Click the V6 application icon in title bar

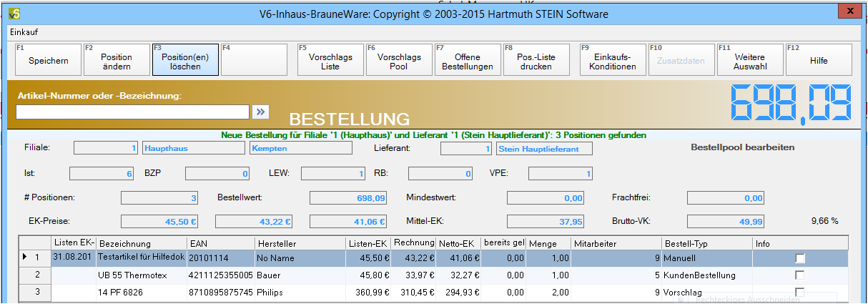(13, 13)
